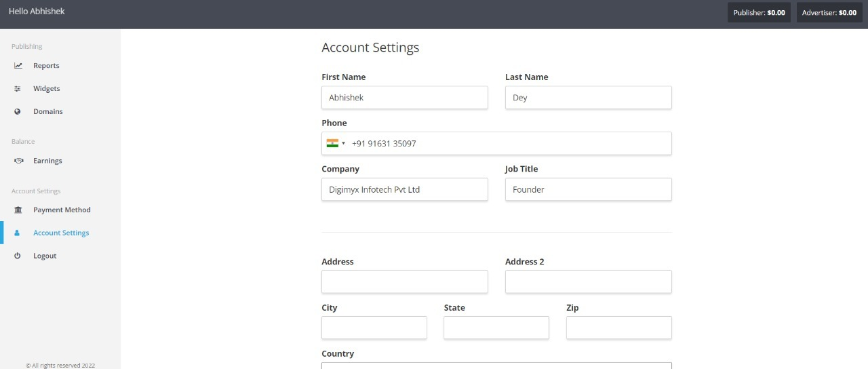The width and height of the screenshot is (868, 369).
Task: Click the empty Address field
Action: pyautogui.click(x=405, y=282)
